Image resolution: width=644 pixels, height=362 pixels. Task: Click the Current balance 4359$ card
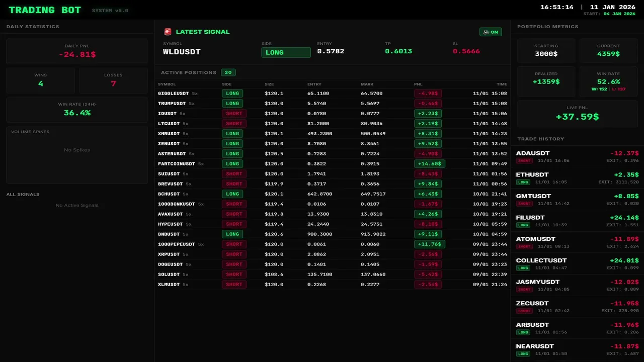(x=608, y=50)
